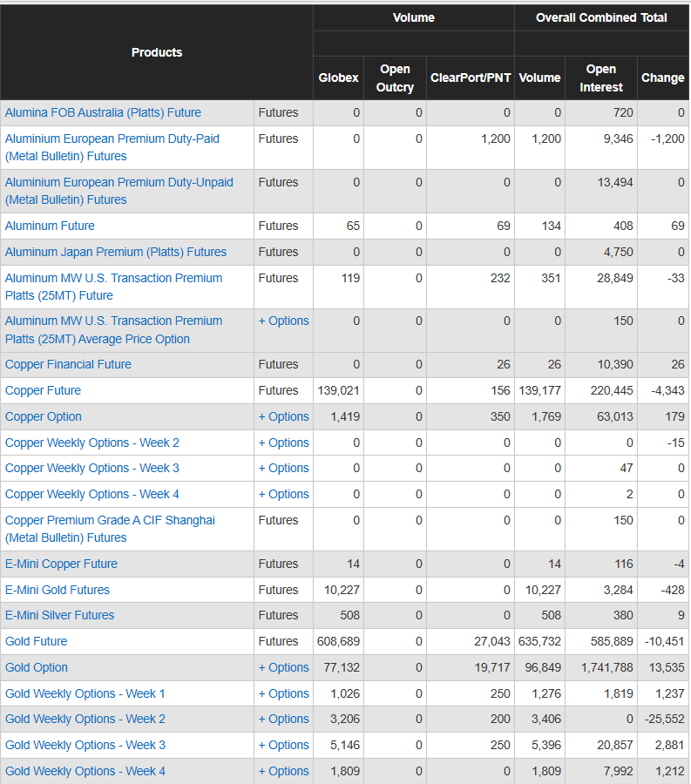Open Copper Weekly Options - Week 2

click(92, 443)
